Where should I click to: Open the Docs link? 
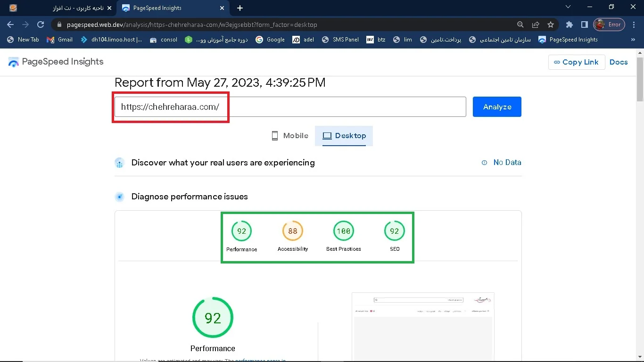point(619,62)
